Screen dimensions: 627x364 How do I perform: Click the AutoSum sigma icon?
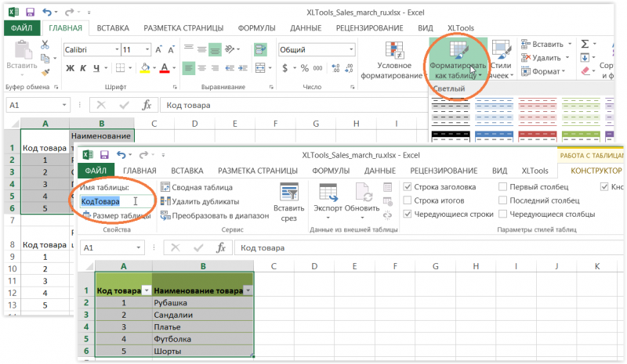(585, 44)
